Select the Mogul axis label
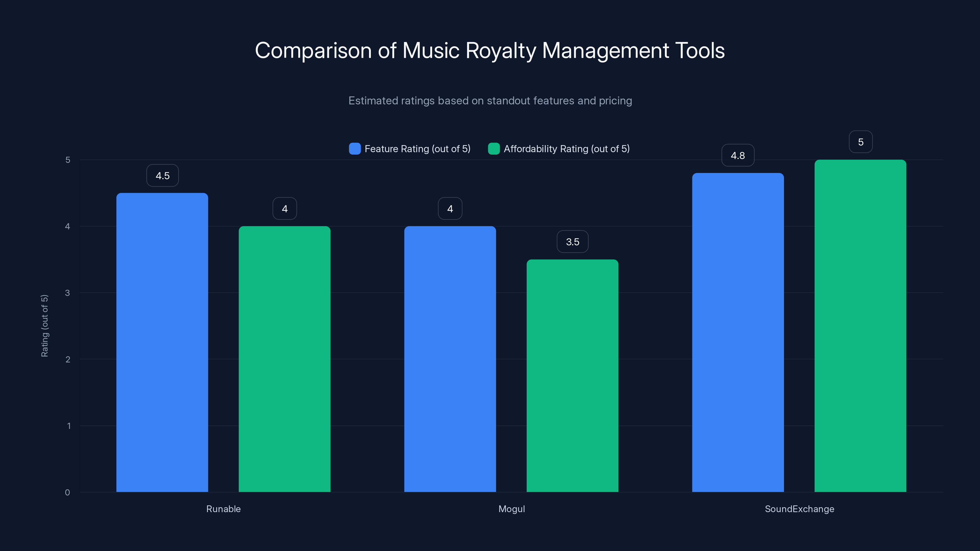The width and height of the screenshot is (980, 551). coord(512,509)
